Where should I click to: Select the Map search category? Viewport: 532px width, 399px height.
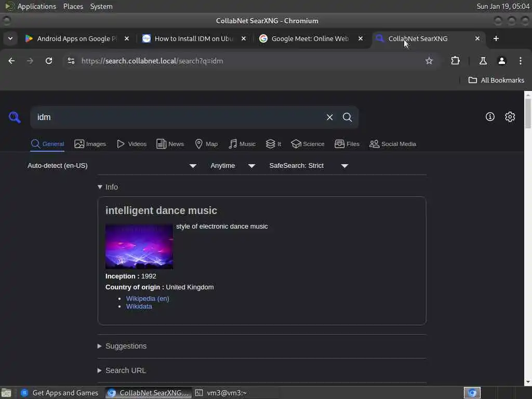[x=206, y=144]
